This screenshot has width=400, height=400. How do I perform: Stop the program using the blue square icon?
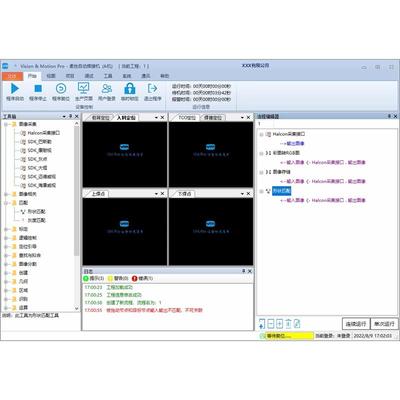pyautogui.click(x=38, y=89)
